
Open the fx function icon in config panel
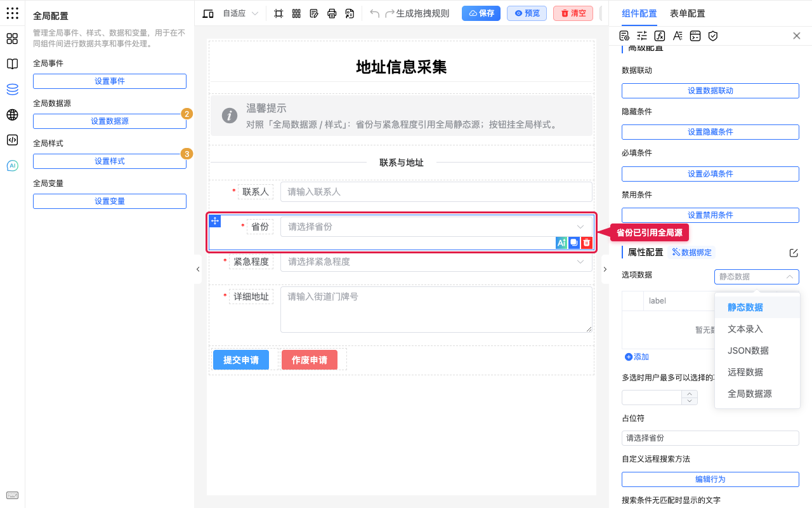coord(660,36)
